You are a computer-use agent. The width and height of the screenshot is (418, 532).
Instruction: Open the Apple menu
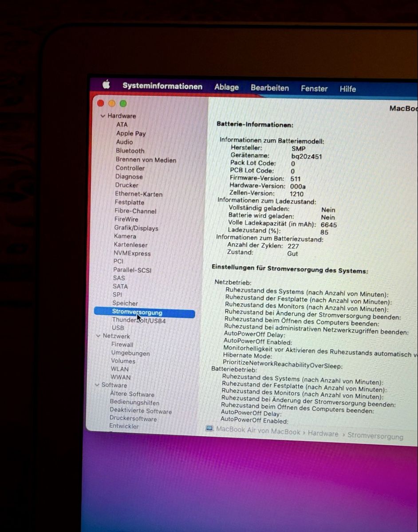[106, 84]
